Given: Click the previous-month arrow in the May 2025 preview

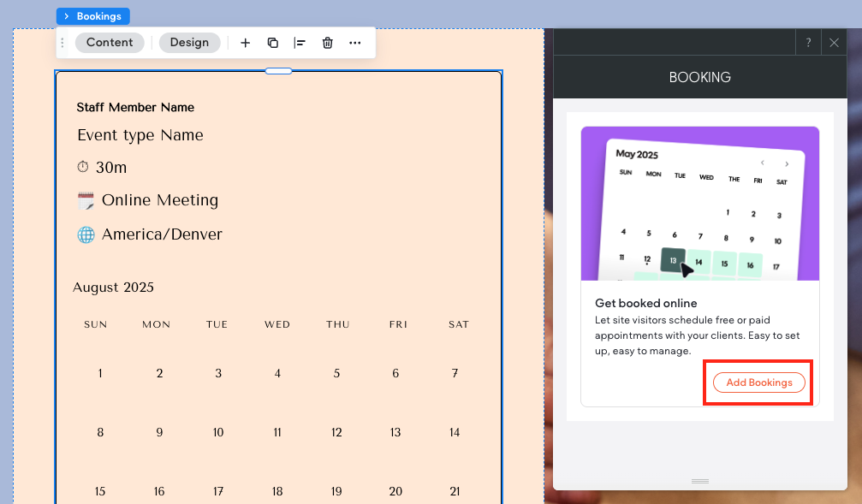Looking at the screenshot, I should coord(763,163).
